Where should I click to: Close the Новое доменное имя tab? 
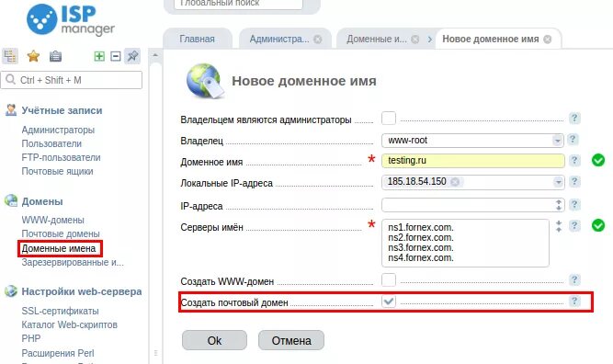point(548,40)
